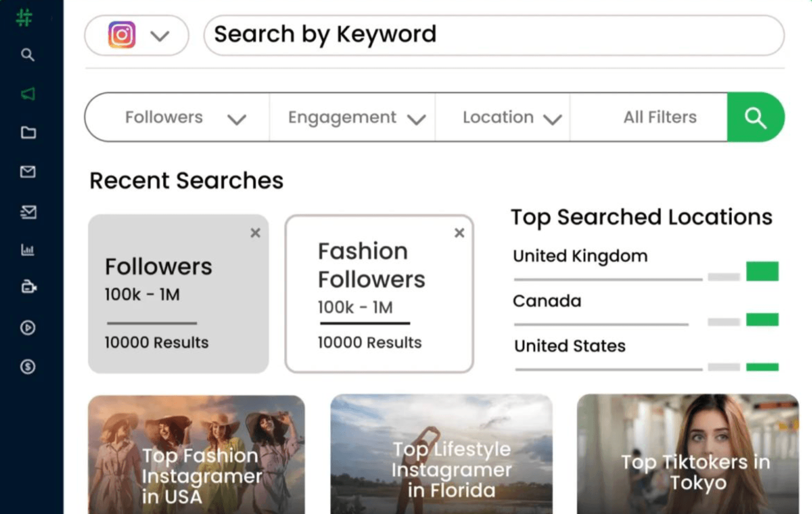Open Top Fashion Instagramer in USA thumbnail
Screen dimensions: 812x514
pos(196,454)
